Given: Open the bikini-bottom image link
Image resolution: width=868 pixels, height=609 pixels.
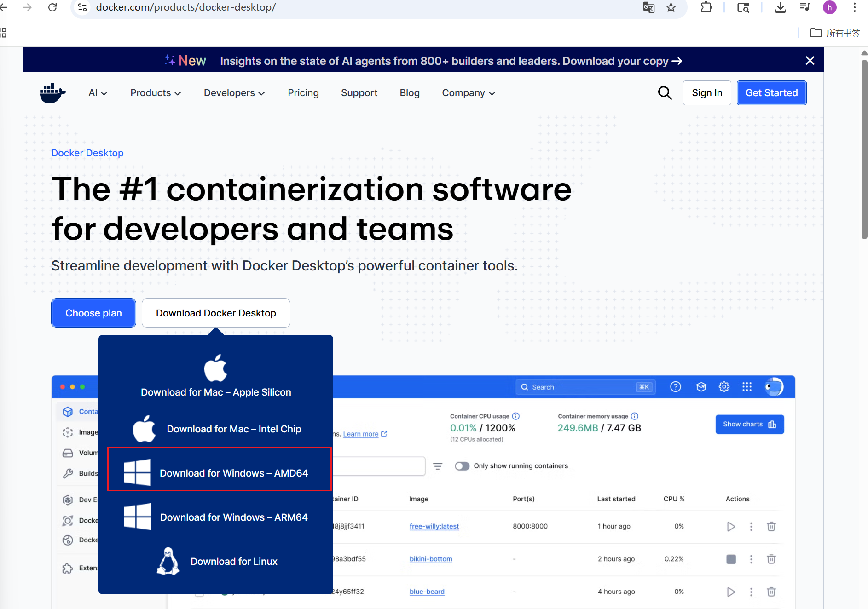Looking at the screenshot, I should pyautogui.click(x=431, y=559).
